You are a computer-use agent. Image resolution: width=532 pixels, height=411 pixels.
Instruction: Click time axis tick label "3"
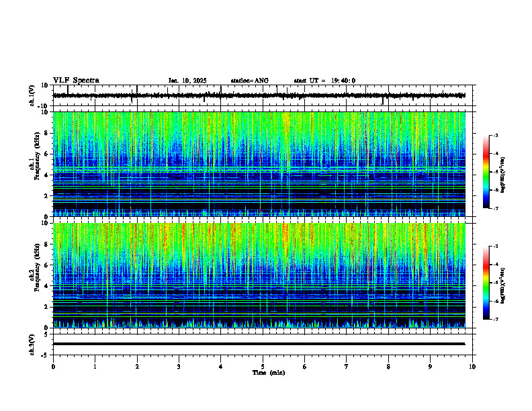tap(179, 367)
